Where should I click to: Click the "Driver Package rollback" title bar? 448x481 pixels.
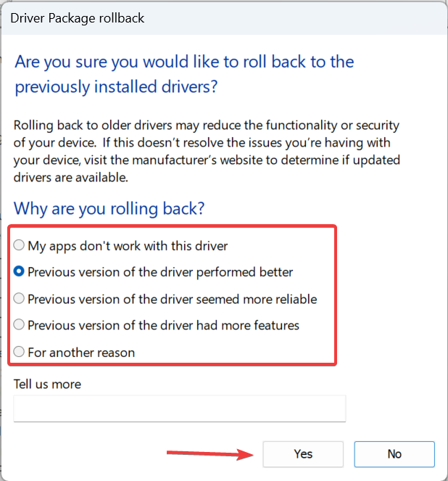point(79,17)
